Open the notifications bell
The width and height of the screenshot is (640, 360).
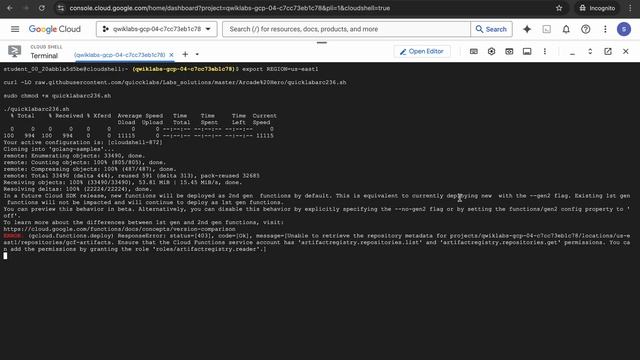[566, 29]
